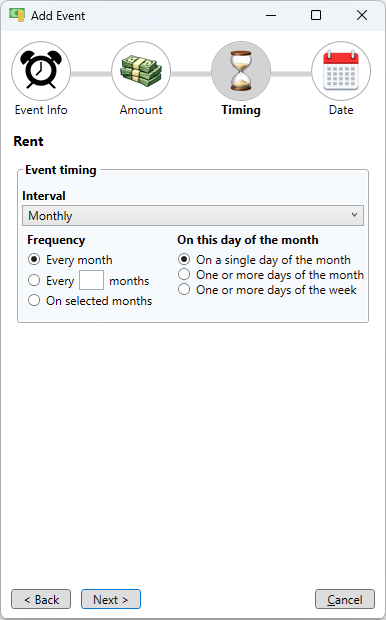Choose On a single day of the month
This screenshot has width=386, height=620.
point(184,259)
